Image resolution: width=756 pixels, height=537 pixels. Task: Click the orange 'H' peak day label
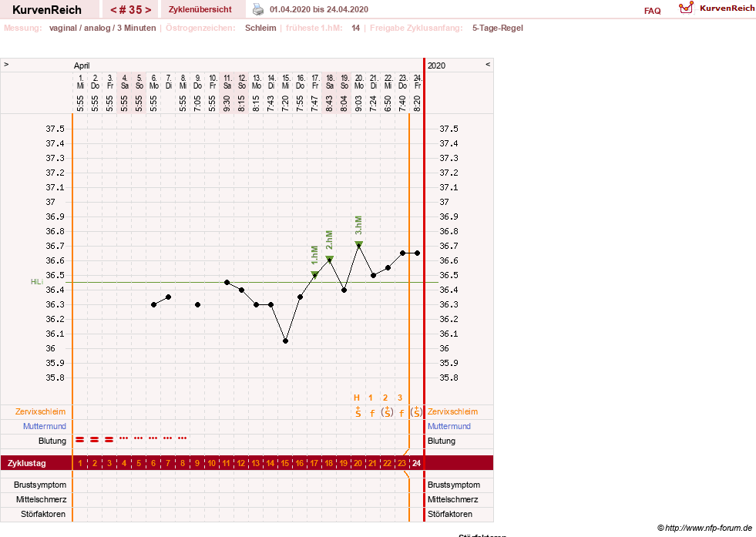pyautogui.click(x=357, y=398)
